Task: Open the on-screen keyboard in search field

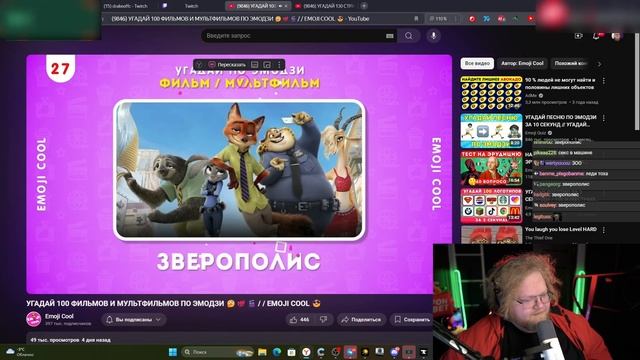Action: pos(389,36)
